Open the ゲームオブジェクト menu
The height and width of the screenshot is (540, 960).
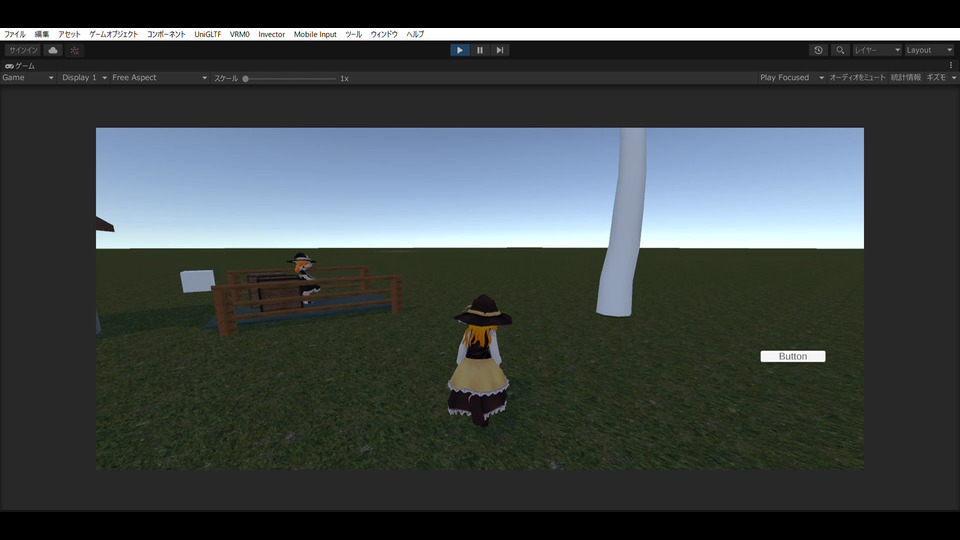(114, 34)
